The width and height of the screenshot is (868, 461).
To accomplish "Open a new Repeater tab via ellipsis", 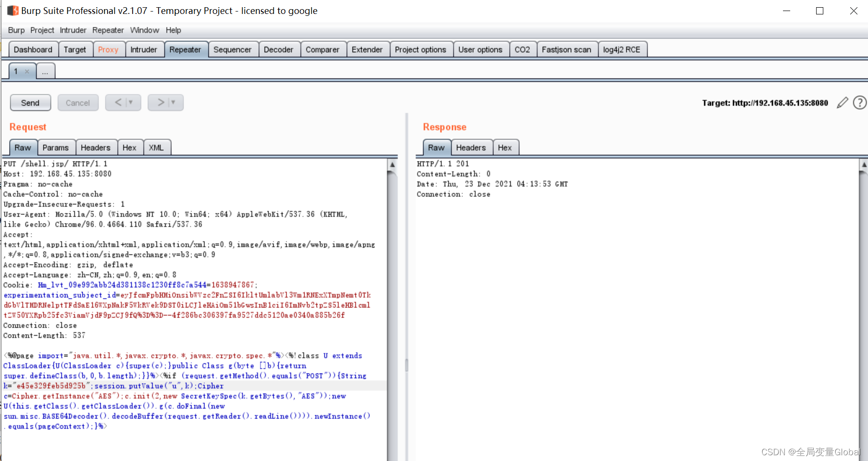I will pyautogui.click(x=45, y=72).
